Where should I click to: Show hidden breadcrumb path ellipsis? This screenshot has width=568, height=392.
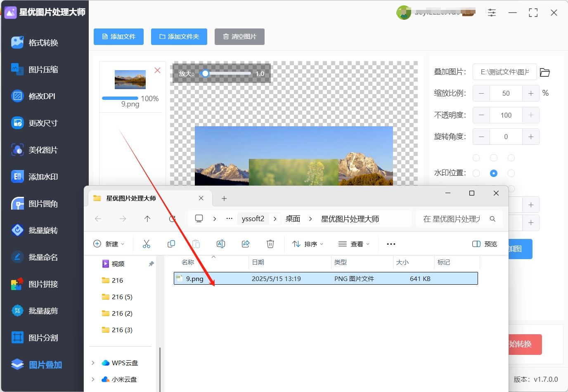[x=230, y=219]
